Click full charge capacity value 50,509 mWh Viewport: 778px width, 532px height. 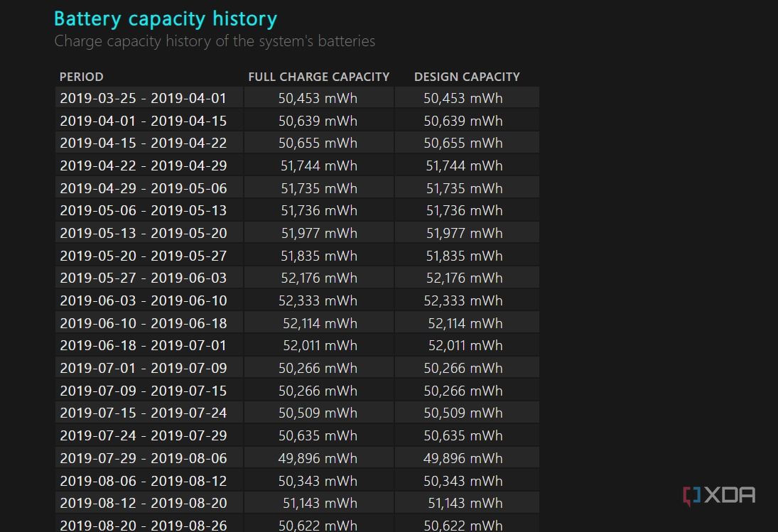coord(318,413)
